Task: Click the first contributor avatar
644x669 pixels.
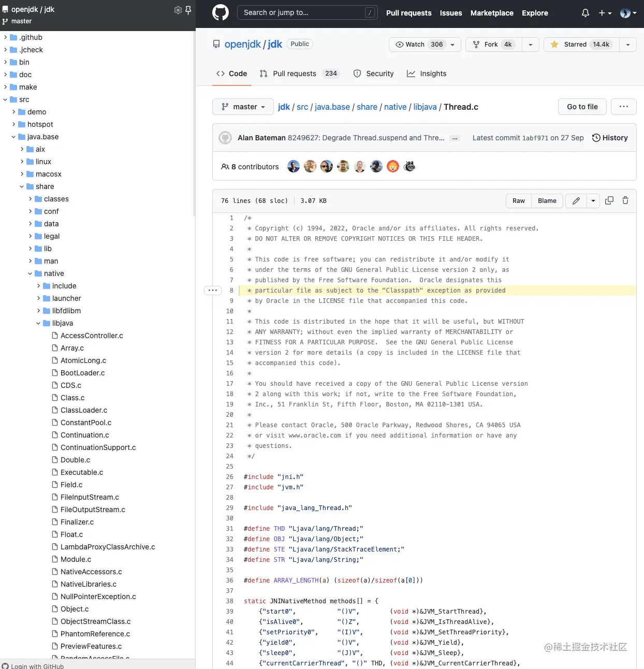Action: 294,166
